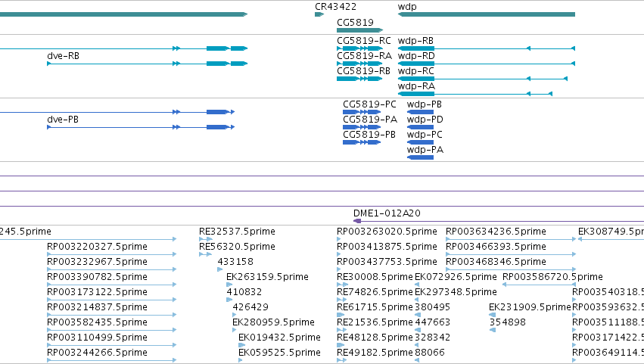Select RP003413875.5prime EST

pos(387,247)
